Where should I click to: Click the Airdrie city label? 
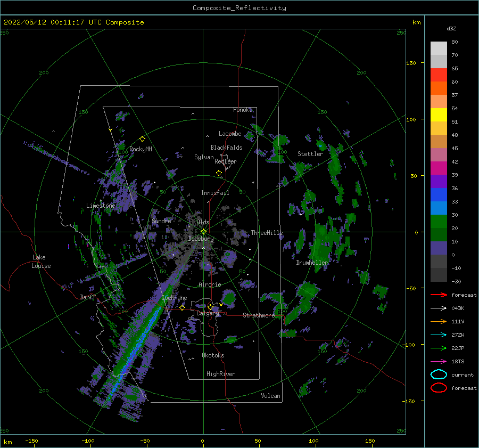[x=210, y=284]
